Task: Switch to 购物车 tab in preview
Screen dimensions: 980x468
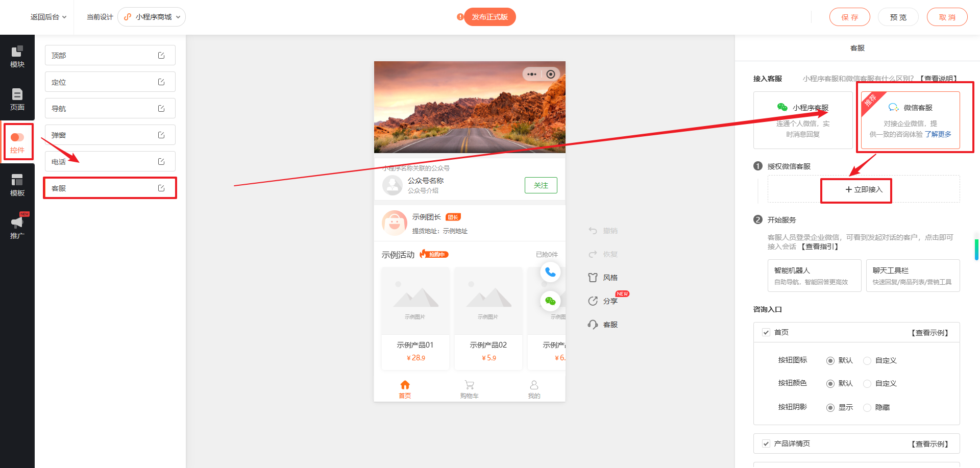Action: pos(470,389)
